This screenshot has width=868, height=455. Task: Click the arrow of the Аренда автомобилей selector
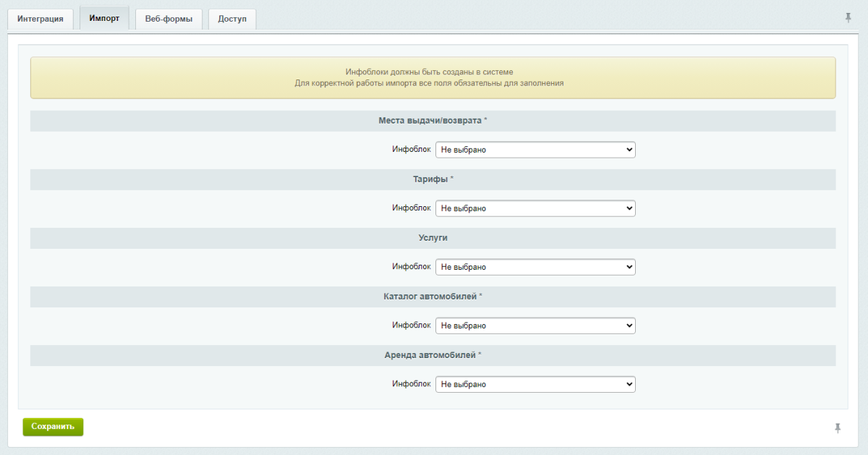tap(628, 383)
